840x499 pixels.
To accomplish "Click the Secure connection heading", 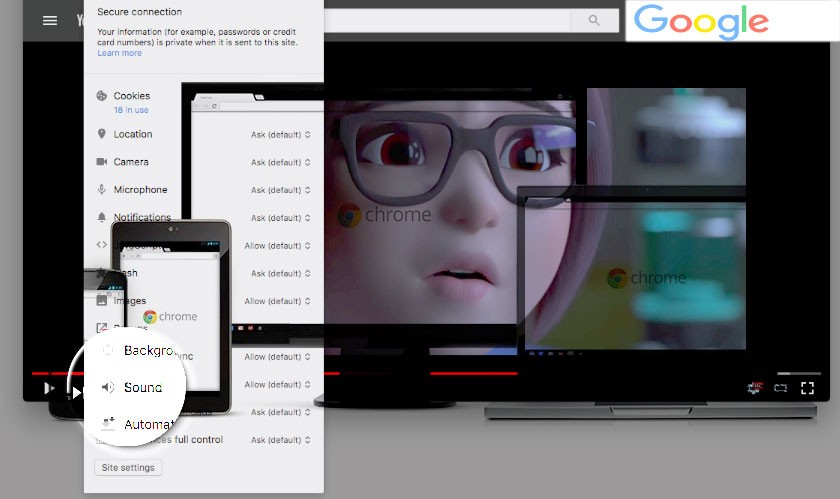I will [139, 12].
